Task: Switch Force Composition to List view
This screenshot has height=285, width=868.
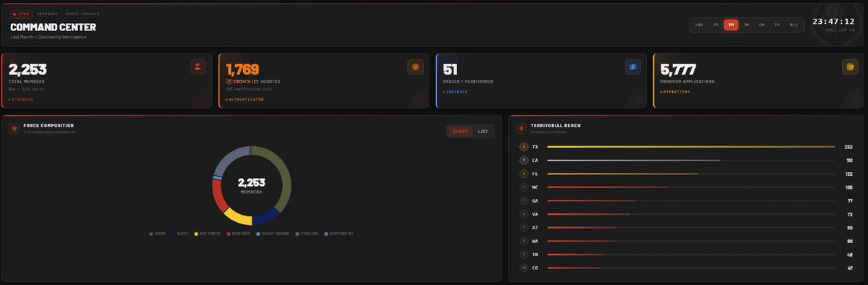Action: [x=482, y=132]
